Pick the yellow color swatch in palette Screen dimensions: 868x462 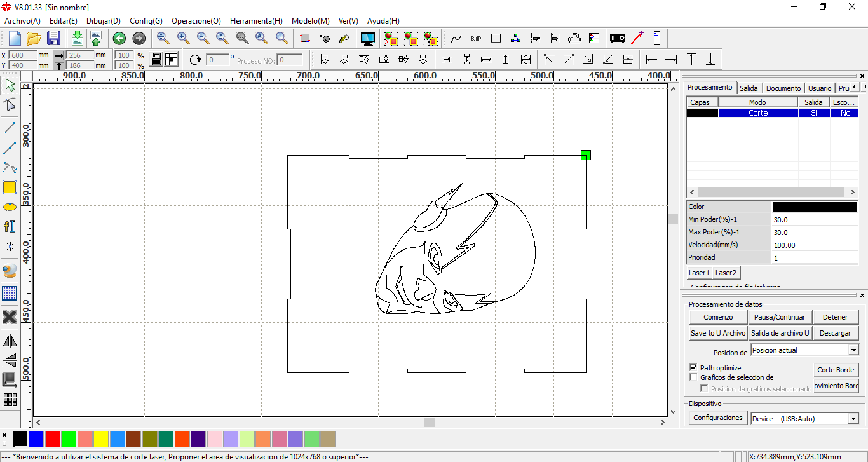click(101, 438)
